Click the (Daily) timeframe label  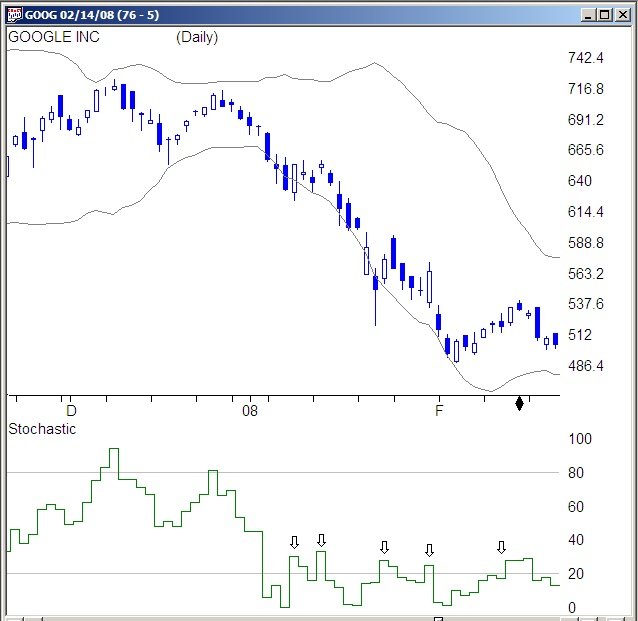pyautogui.click(x=196, y=37)
